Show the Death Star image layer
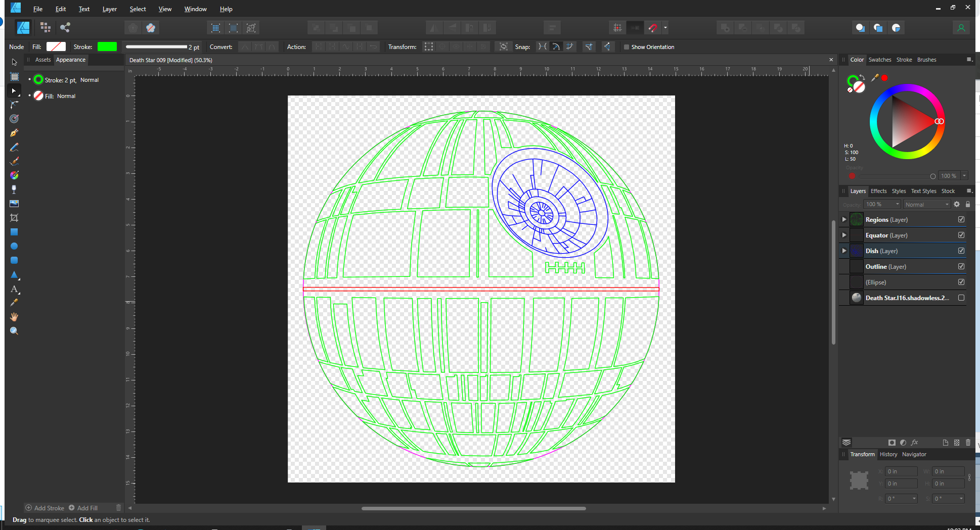 click(x=961, y=298)
